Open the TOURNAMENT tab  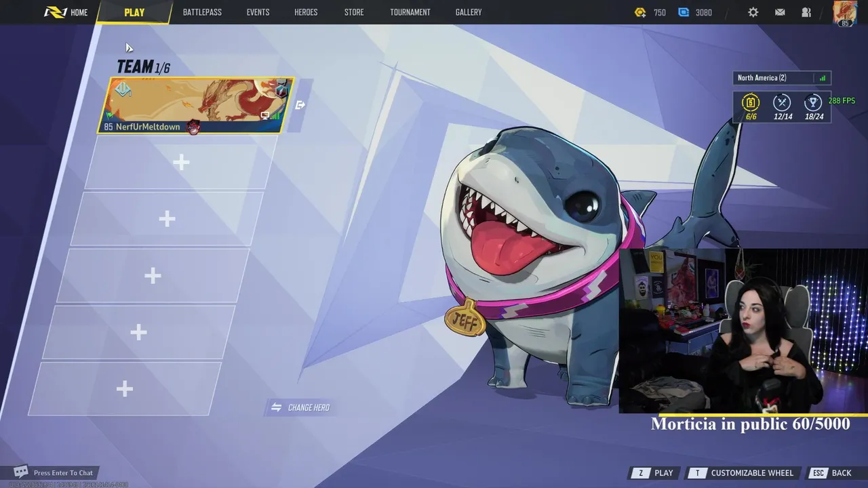click(x=410, y=12)
